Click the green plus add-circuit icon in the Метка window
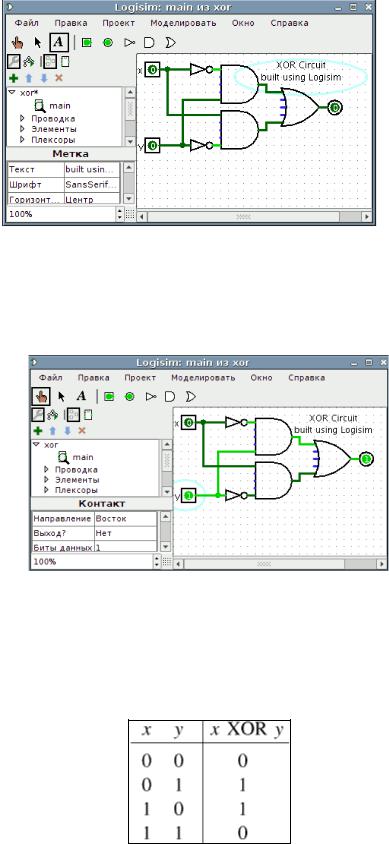The width and height of the screenshot is (389, 844). 14,78
